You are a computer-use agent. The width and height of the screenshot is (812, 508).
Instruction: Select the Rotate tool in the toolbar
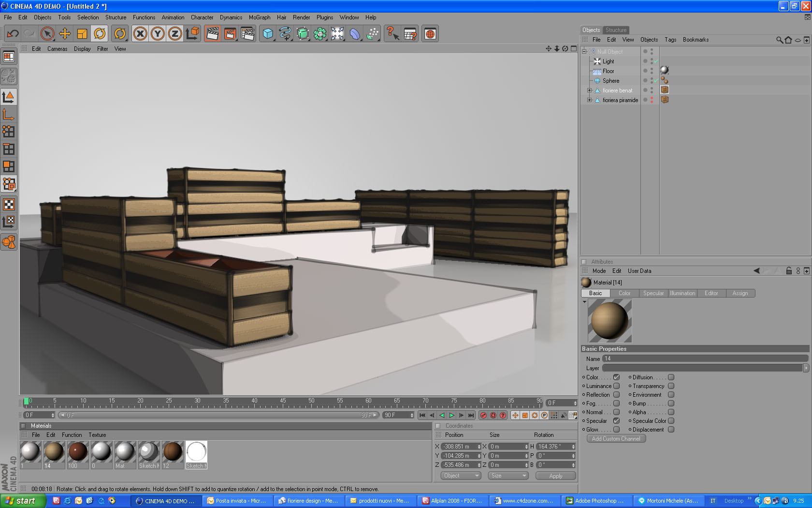[x=100, y=33]
